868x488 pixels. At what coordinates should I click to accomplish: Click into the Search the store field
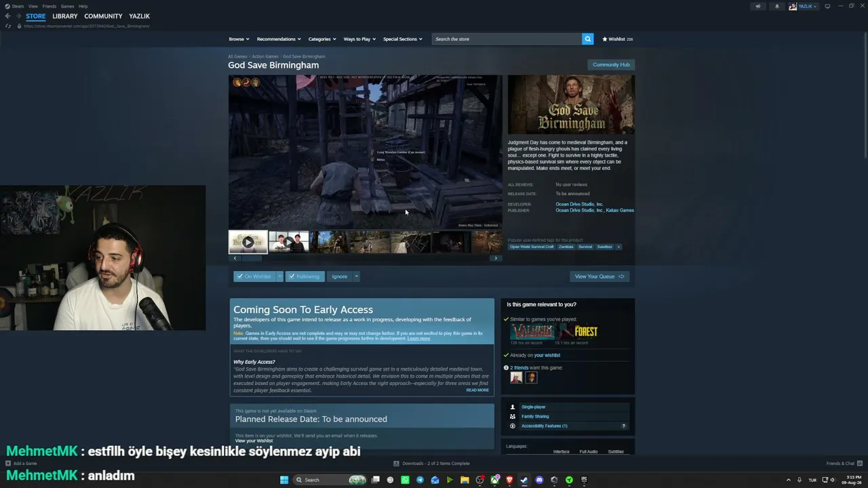(x=507, y=39)
